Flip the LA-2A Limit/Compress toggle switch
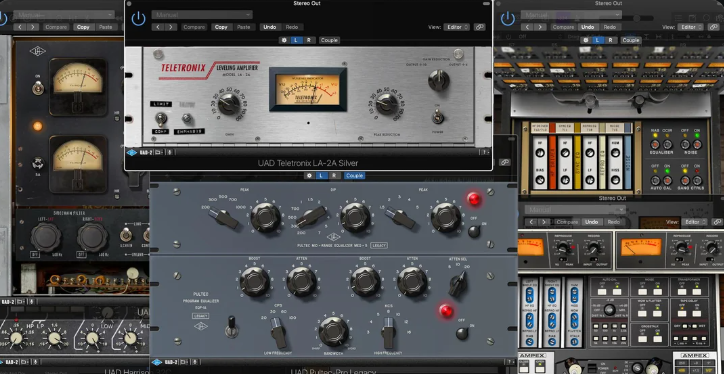724x374 pixels. click(x=160, y=120)
